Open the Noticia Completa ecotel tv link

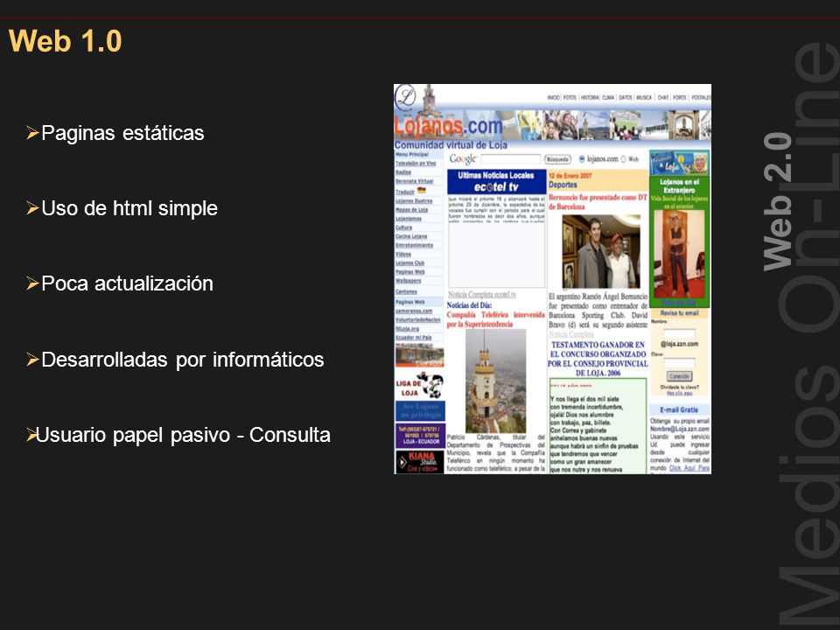(481, 295)
